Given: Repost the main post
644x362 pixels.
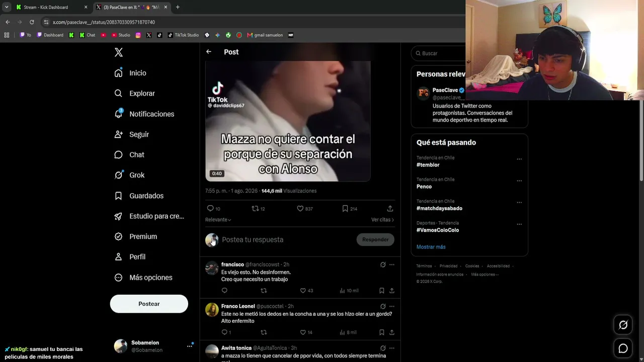Looking at the screenshot, I should [255, 209].
